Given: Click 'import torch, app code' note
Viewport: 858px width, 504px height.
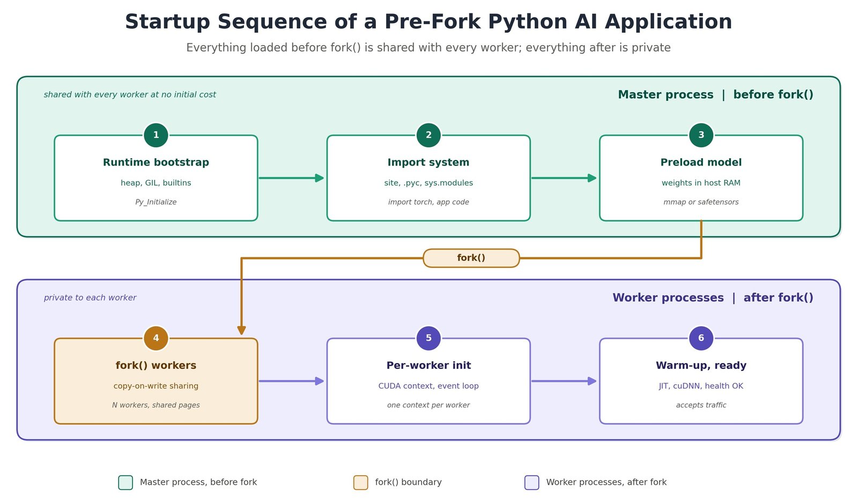Looking at the screenshot, I should tap(428, 202).
